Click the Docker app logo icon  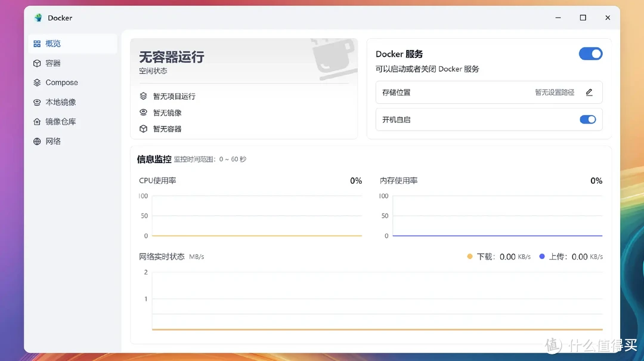[39, 18]
